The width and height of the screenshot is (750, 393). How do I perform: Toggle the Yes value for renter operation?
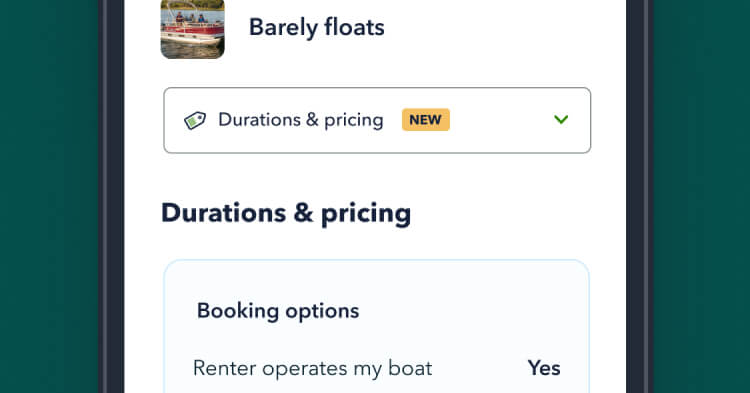544,368
